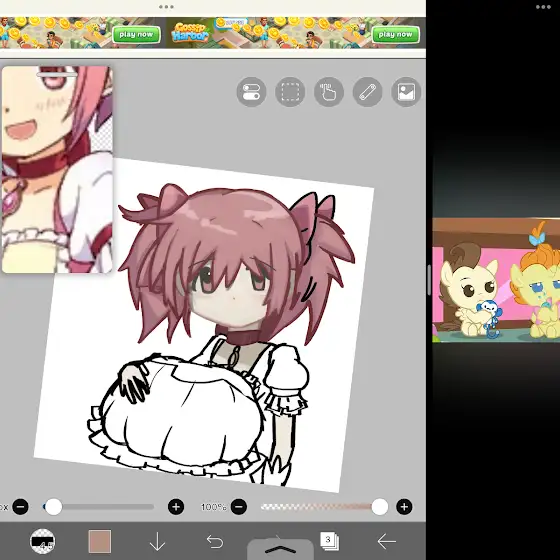Tap the reference image window of pink-haired girl
Image resolution: width=560 pixels, height=560 pixels.
point(57,170)
